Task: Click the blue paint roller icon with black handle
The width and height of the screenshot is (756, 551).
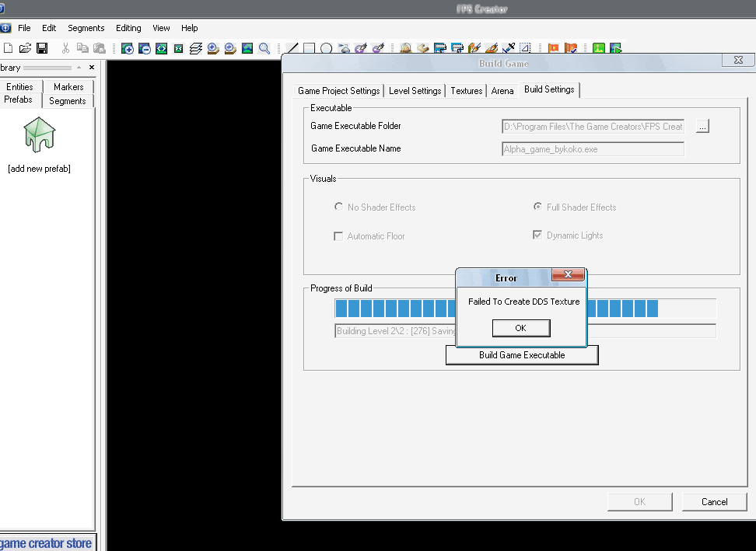Action: pos(439,48)
